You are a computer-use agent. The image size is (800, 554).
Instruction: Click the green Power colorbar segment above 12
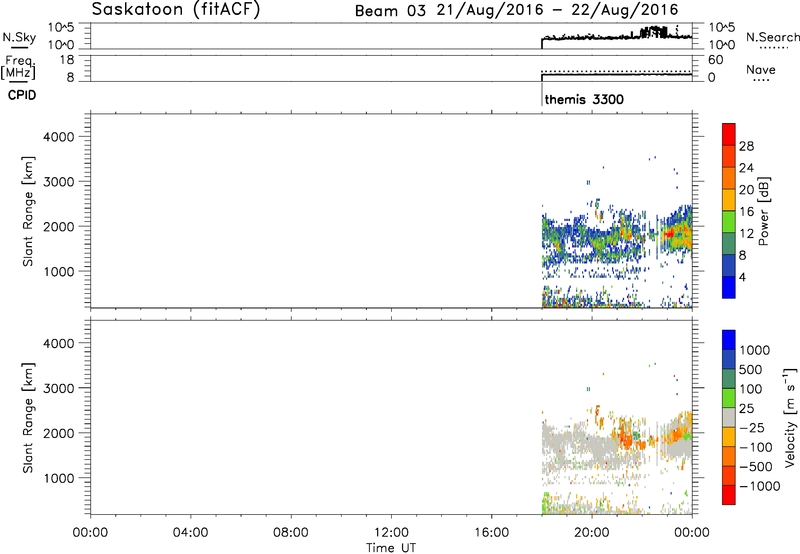pos(729,221)
